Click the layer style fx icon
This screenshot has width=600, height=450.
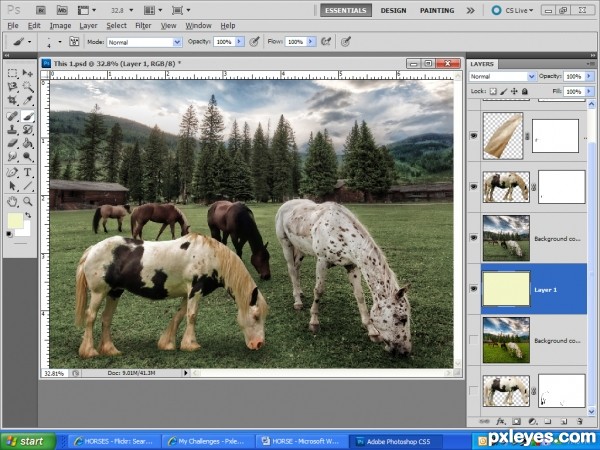coord(500,421)
